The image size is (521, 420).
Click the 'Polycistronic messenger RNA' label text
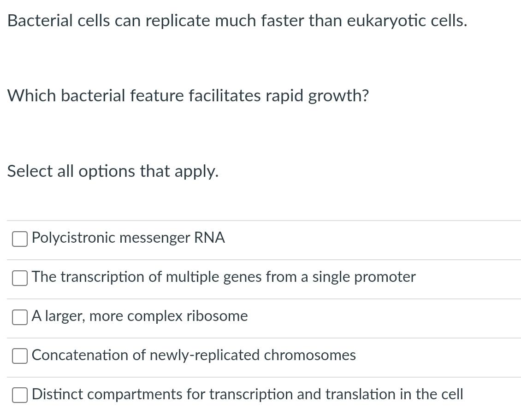(128, 238)
